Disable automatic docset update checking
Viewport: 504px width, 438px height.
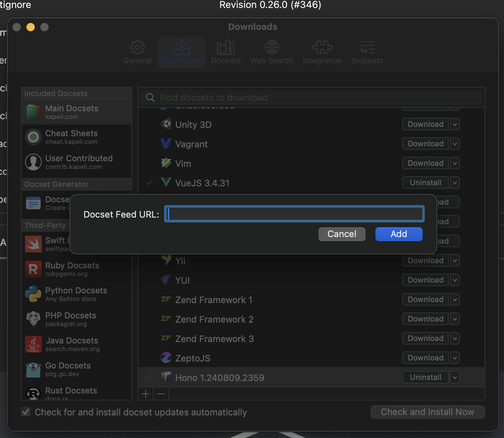26,412
